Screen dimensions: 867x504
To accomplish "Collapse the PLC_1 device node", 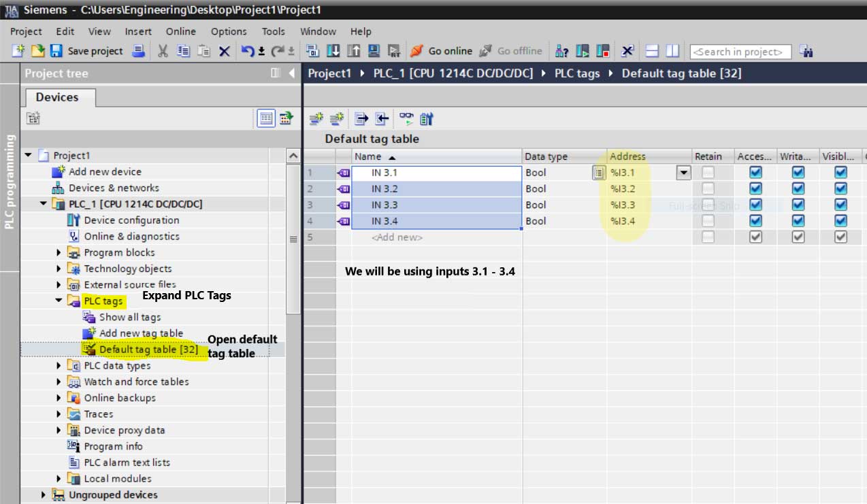I will 44,204.
